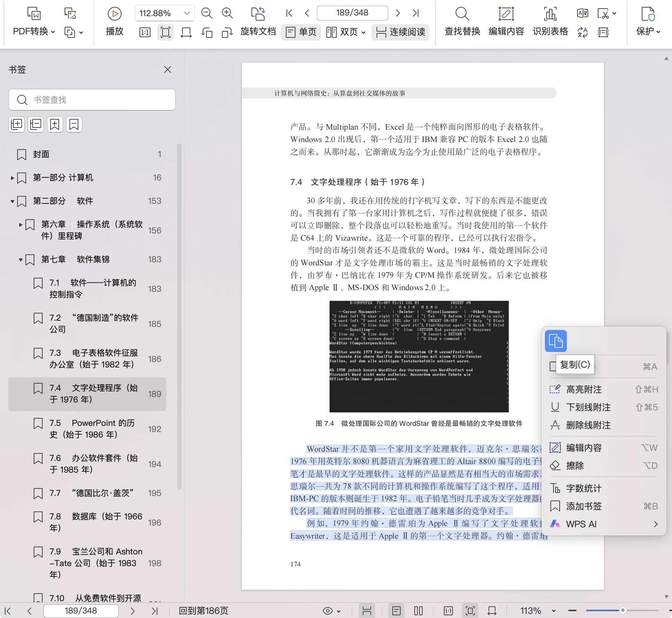
Task: Switch to 双页 double page mode
Action: (x=342, y=32)
